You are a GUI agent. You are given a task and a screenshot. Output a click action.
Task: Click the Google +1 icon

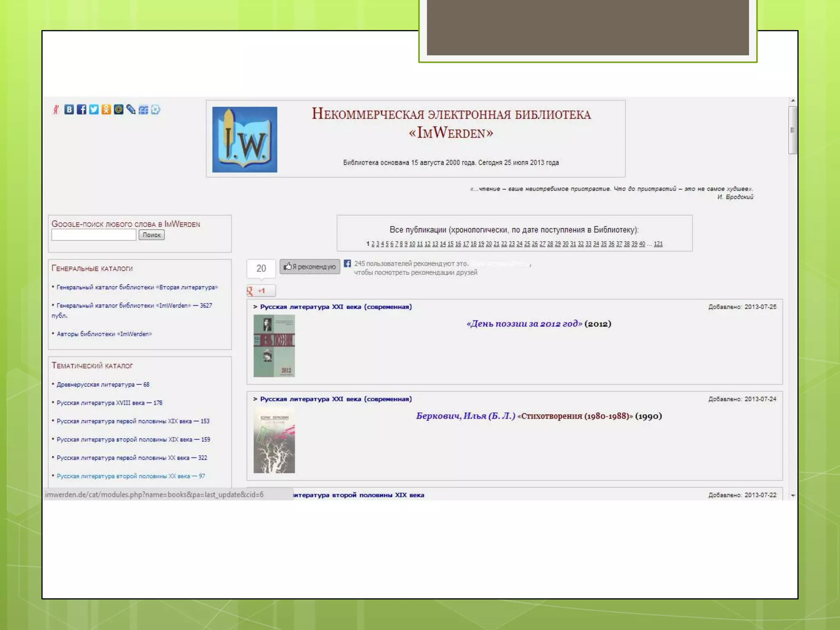click(261, 291)
